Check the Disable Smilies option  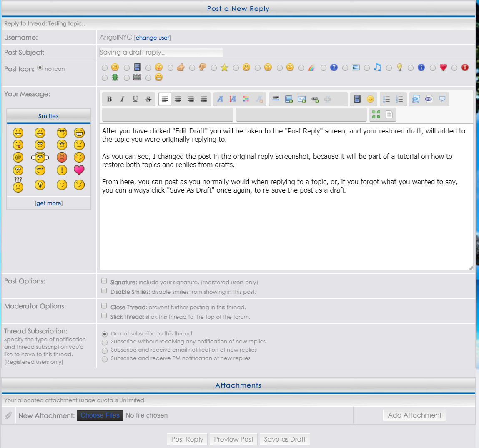[104, 290]
